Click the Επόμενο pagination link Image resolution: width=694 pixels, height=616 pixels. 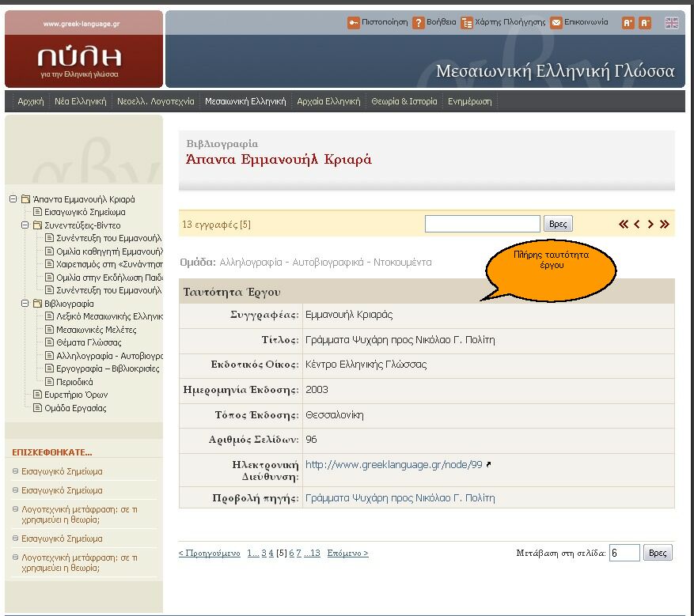click(x=347, y=554)
